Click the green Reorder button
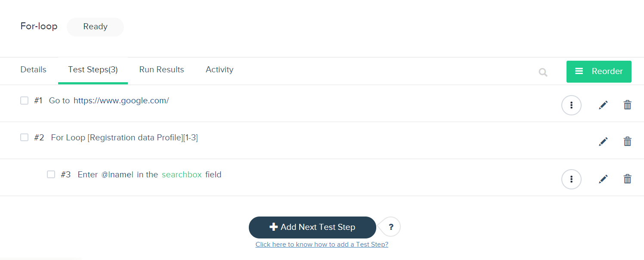Viewport: 644px width, 260px height. [x=599, y=71]
